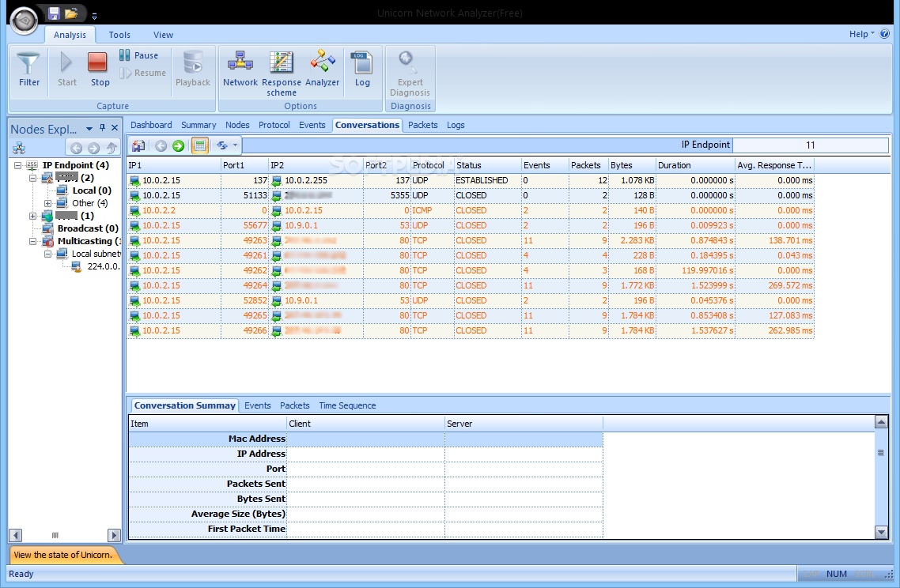The height and width of the screenshot is (588, 900).
Task: Open the Filter capture tool
Action: [28, 69]
